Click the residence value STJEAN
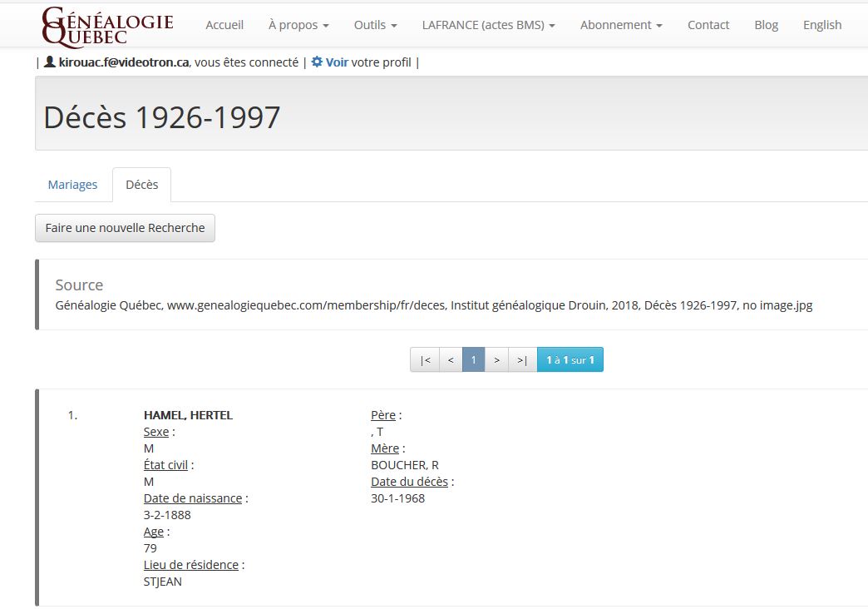Screen dimensions: 868x609 point(163,582)
